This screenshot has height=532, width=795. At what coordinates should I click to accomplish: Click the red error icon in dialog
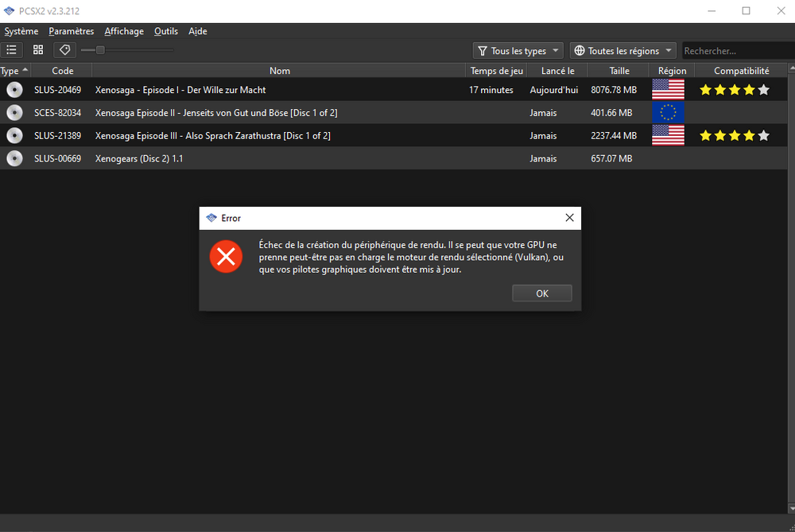[226, 256]
